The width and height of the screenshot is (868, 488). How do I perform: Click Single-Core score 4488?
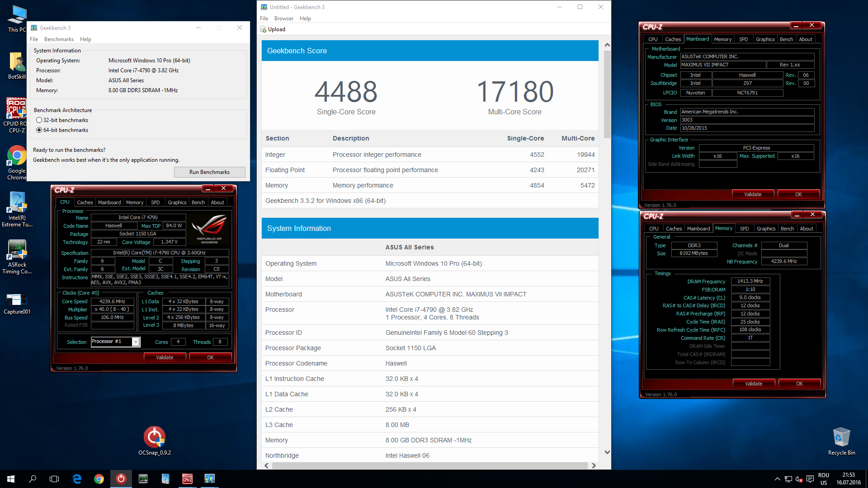(346, 92)
